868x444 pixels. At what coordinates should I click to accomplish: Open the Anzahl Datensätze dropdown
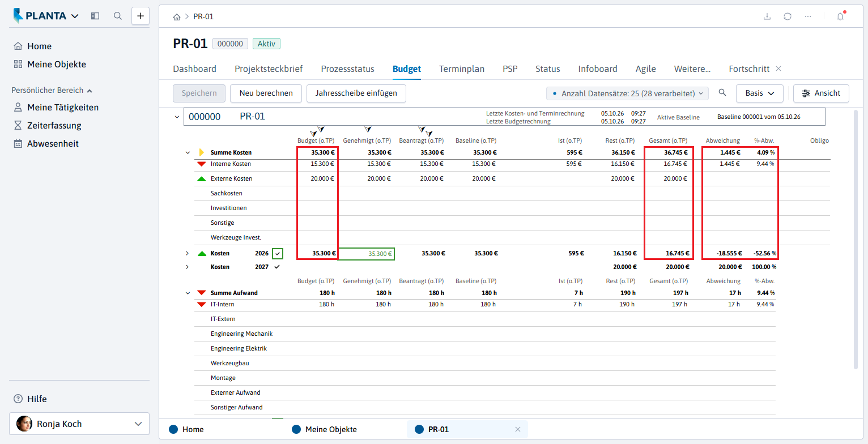click(x=628, y=93)
